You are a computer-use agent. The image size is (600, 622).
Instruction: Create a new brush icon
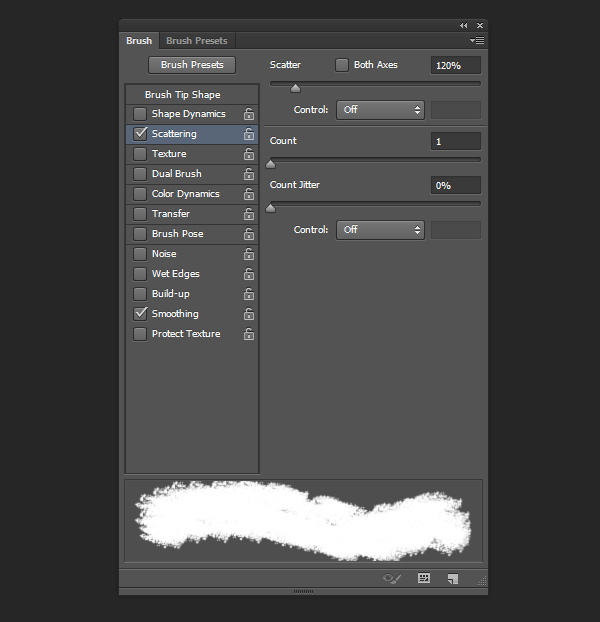point(453,578)
